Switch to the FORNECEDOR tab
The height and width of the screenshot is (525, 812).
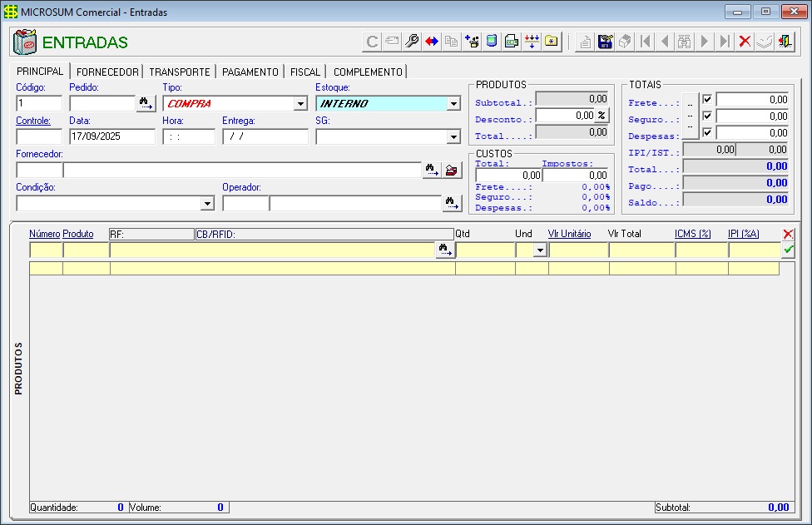pos(107,72)
